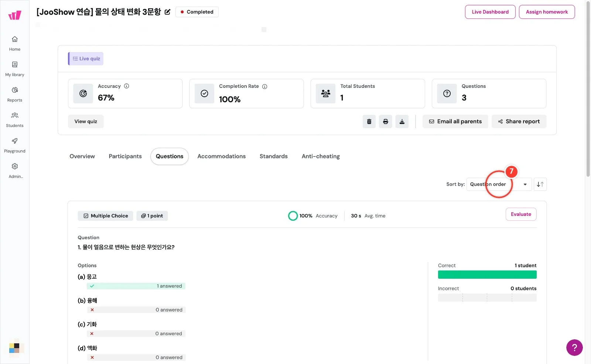
Task: Click the Live quiz tag
Action: pos(86,59)
